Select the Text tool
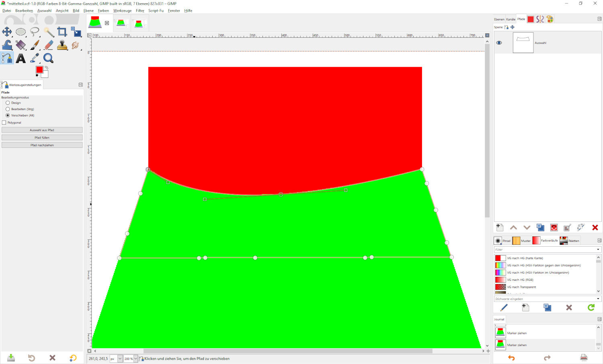 pyautogui.click(x=21, y=58)
